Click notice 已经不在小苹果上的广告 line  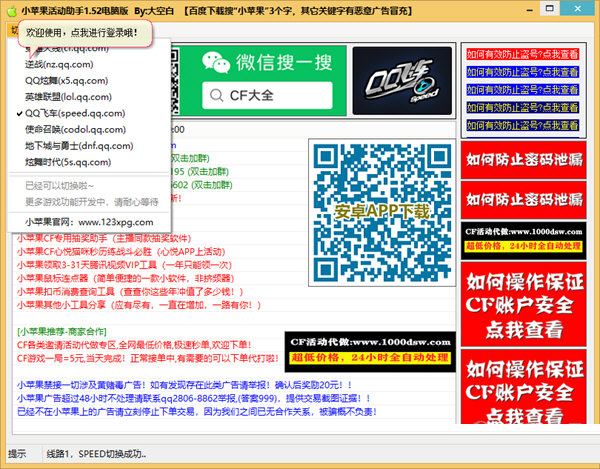[197, 412]
